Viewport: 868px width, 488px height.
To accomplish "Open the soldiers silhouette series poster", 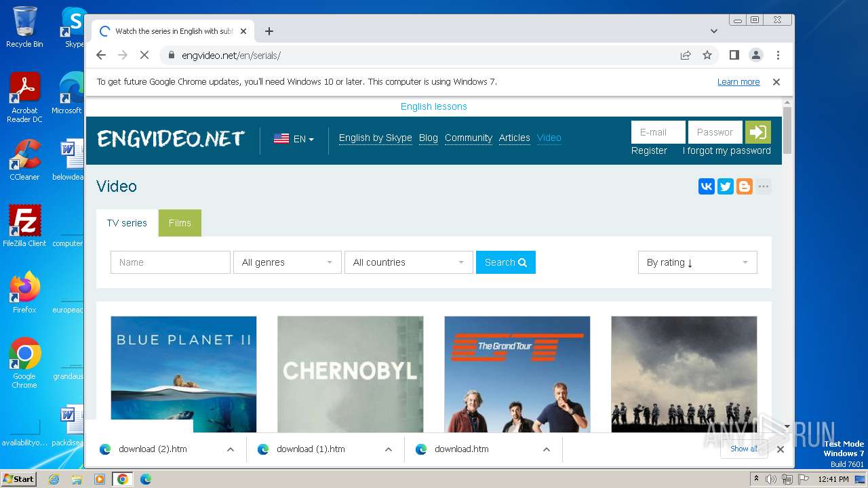I will (684, 374).
